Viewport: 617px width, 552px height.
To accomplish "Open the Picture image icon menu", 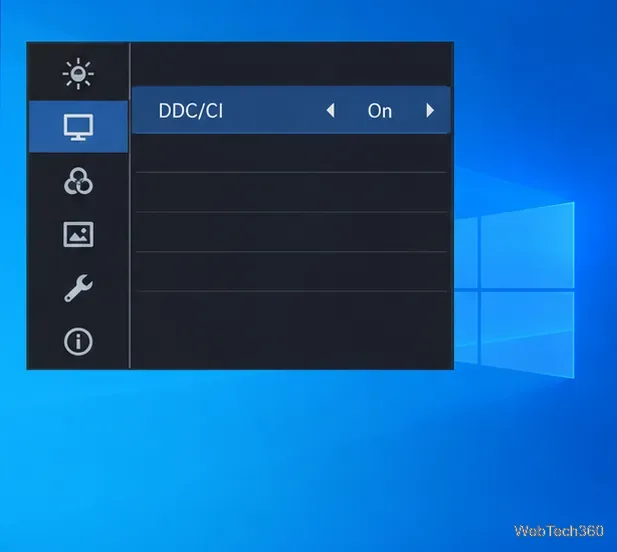I will (78, 234).
